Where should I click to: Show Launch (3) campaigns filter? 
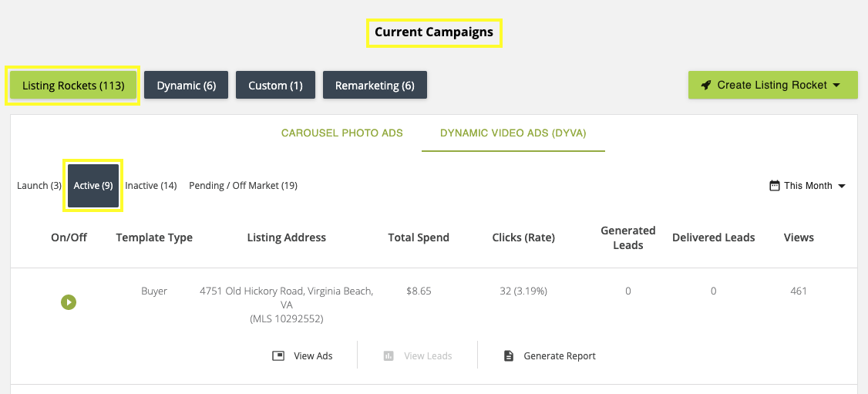39,186
